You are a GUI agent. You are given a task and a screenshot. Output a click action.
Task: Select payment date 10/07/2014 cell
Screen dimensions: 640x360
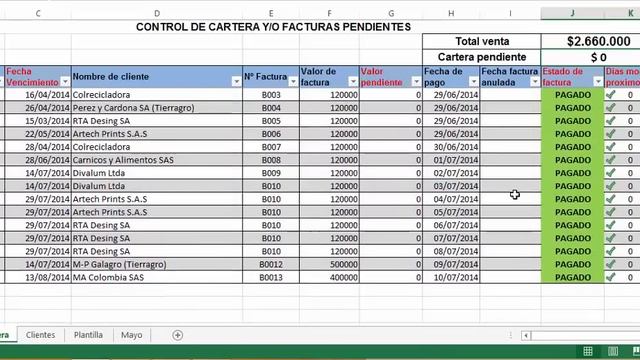pos(451,278)
